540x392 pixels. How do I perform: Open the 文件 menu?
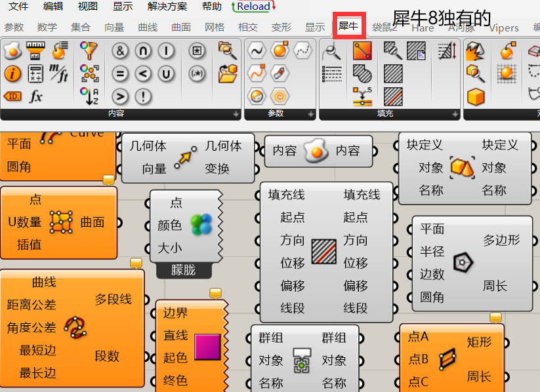click(18, 6)
